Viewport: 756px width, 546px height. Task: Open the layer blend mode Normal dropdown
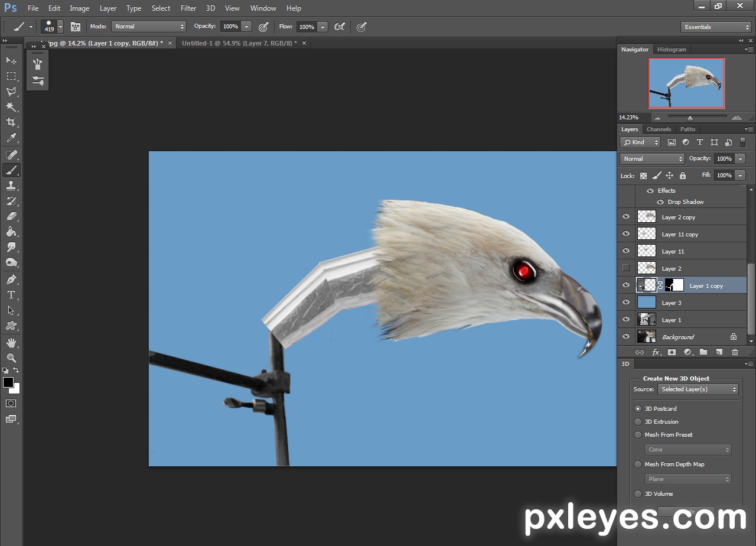tap(652, 159)
